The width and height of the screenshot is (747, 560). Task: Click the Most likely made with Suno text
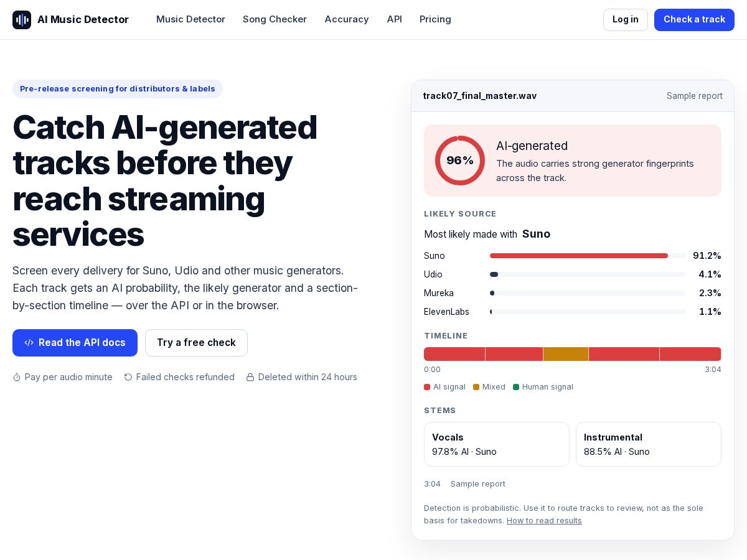tap(487, 234)
